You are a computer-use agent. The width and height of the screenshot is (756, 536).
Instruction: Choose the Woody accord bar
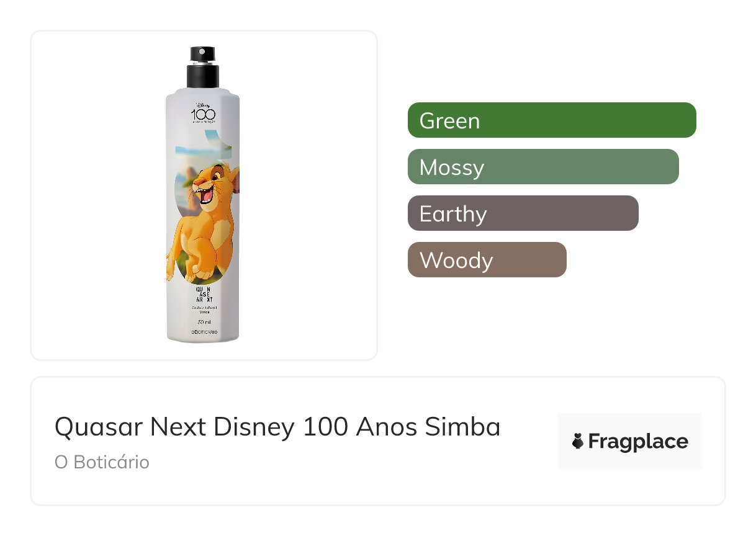point(487,260)
